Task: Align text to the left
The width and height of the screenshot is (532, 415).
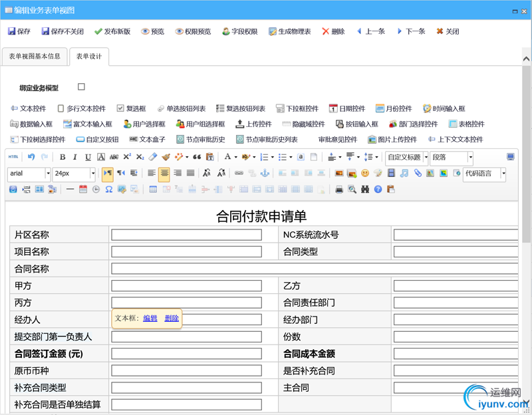Action: pos(152,174)
